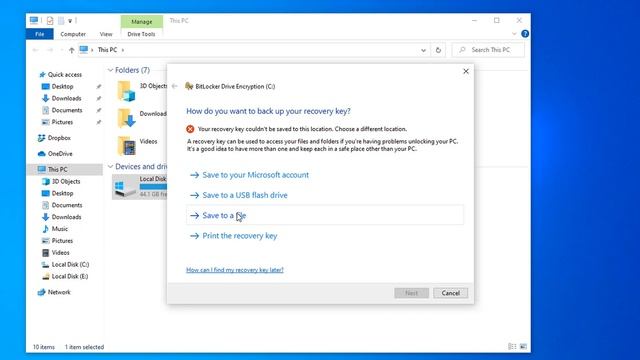Expand the ribbon with the chevron

click(x=514, y=34)
